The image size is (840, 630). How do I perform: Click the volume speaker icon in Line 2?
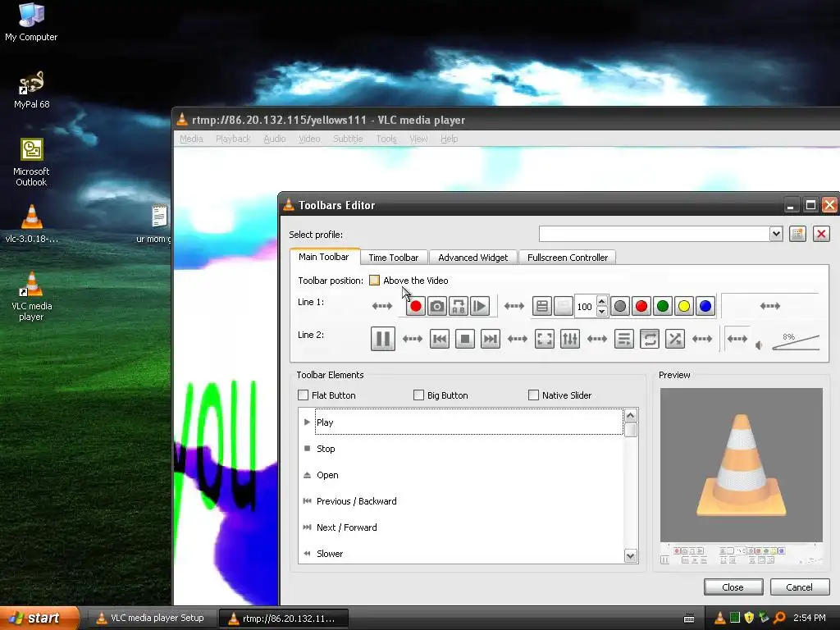click(759, 345)
